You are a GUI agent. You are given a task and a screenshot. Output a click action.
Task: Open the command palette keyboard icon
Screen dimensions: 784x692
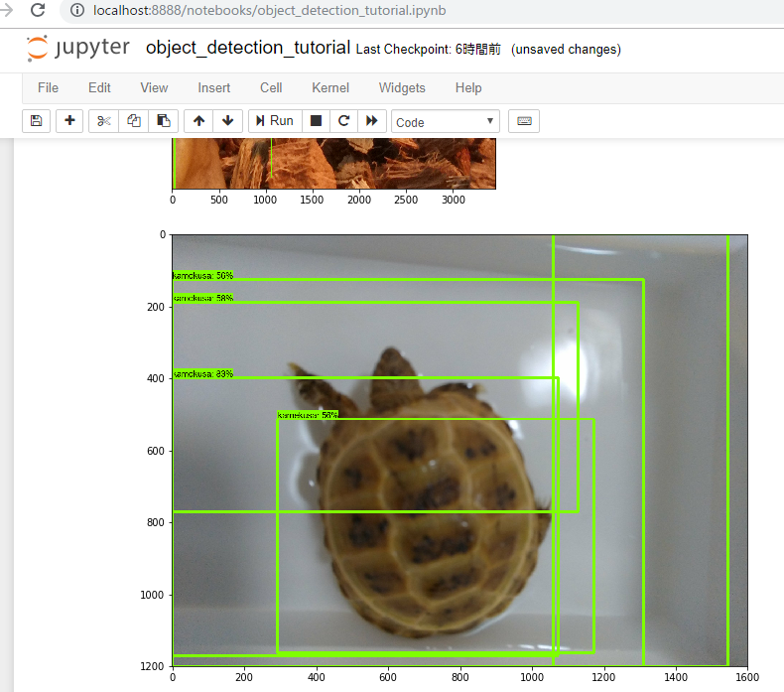[x=524, y=121]
